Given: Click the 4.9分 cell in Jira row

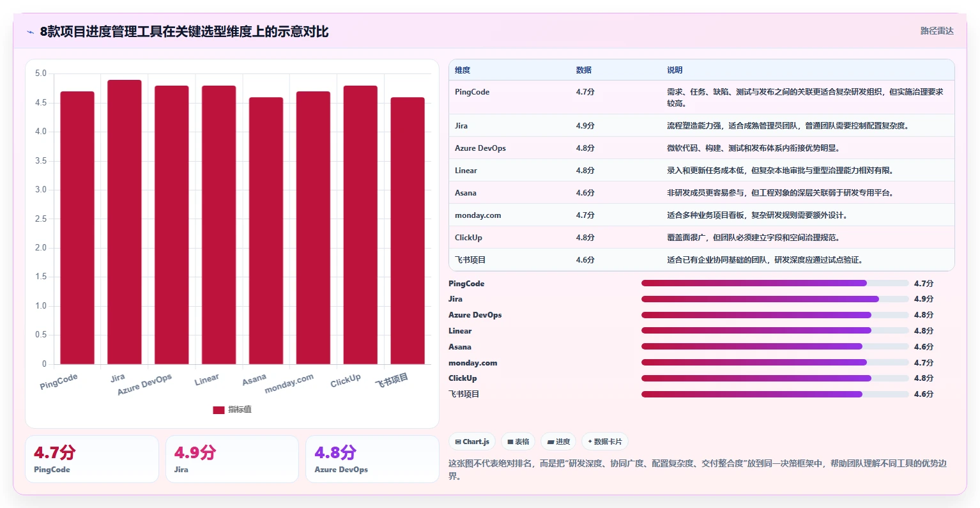Looking at the screenshot, I should point(585,126).
